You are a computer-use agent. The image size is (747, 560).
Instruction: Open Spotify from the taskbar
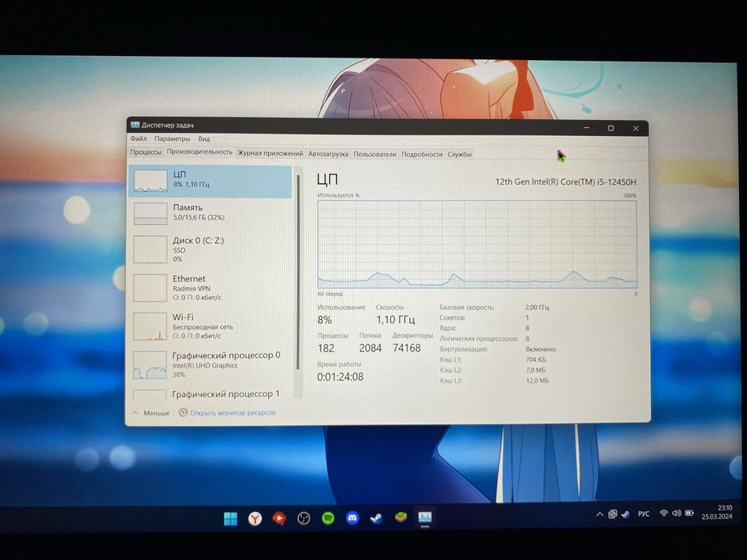tap(327, 518)
